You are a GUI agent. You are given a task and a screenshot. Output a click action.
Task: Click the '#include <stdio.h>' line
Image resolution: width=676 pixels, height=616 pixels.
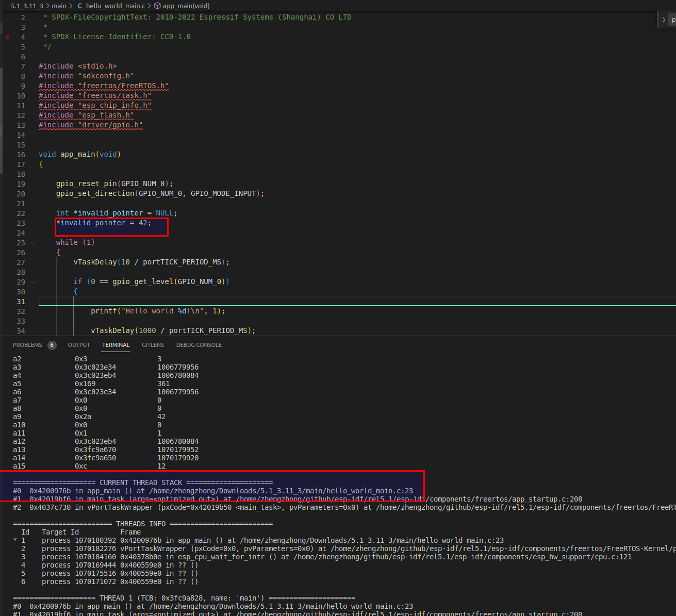pyautogui.click(x=78, y=66)
